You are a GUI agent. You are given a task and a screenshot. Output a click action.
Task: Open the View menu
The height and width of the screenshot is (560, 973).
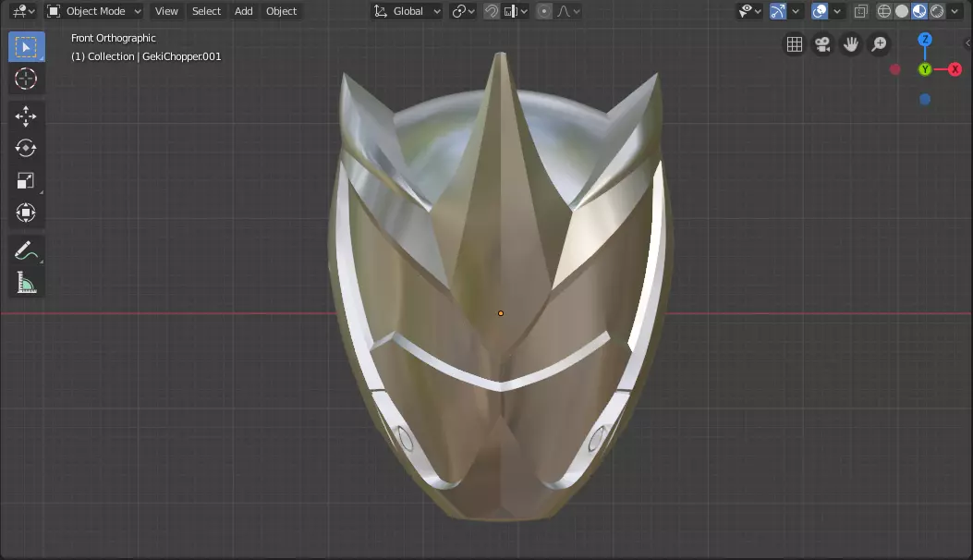pyautogui.click(x=166, y=11)
